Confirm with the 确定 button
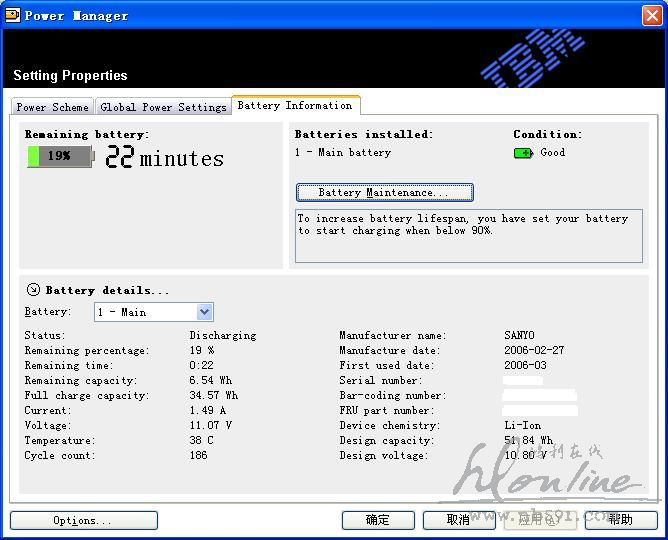Viewport: 668px width, 540px height. tap(378, 520)
